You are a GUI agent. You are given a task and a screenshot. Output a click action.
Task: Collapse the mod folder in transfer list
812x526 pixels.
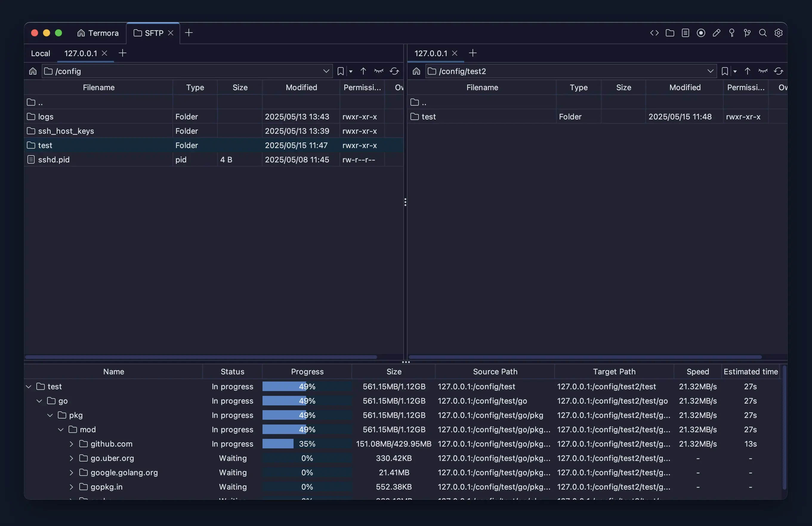coord(61,429)
